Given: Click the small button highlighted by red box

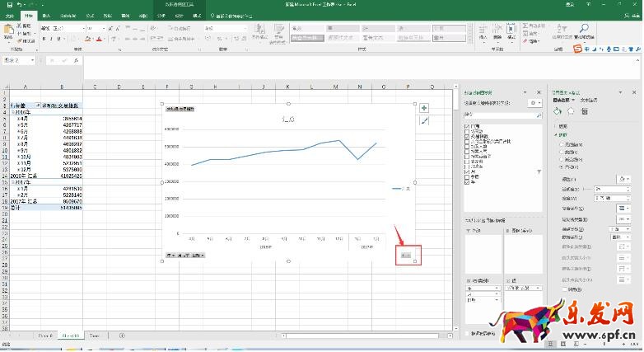Looking at the screenshot, I should pyautogui.click(x=406, y=256).
